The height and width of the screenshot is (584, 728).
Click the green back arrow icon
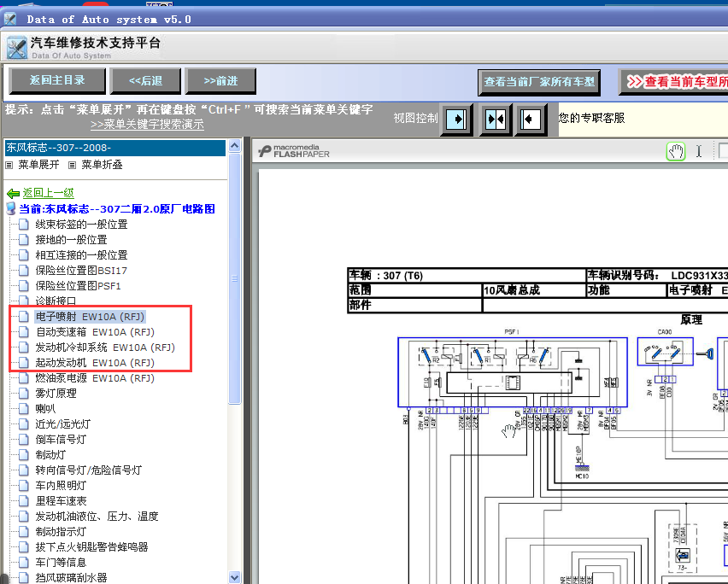[x=13, y=194]
